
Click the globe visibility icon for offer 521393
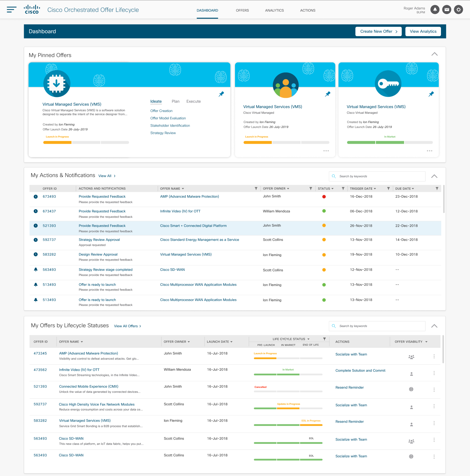point(411,389)
